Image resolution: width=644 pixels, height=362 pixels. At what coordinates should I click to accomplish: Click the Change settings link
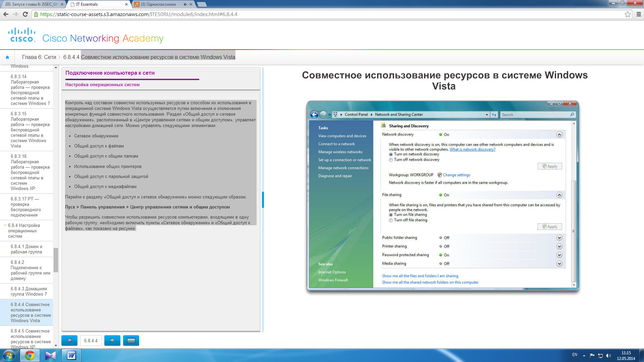pos(456,175)
